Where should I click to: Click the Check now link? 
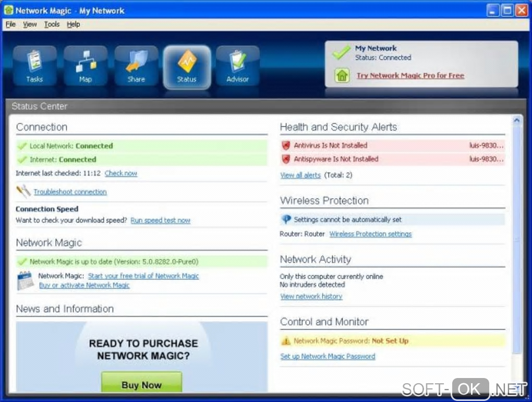[x=121, y=173]
